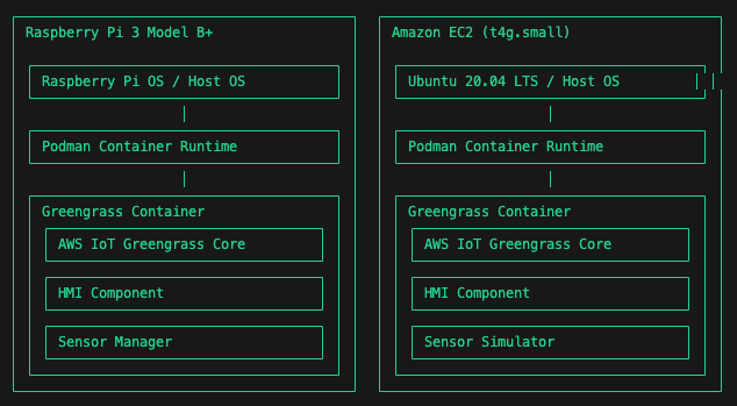Select the Ubuntu 20.04 LTS / Host OS box
Image resolution: width=737 pixels, height=406 pixels.
point(550,82)
